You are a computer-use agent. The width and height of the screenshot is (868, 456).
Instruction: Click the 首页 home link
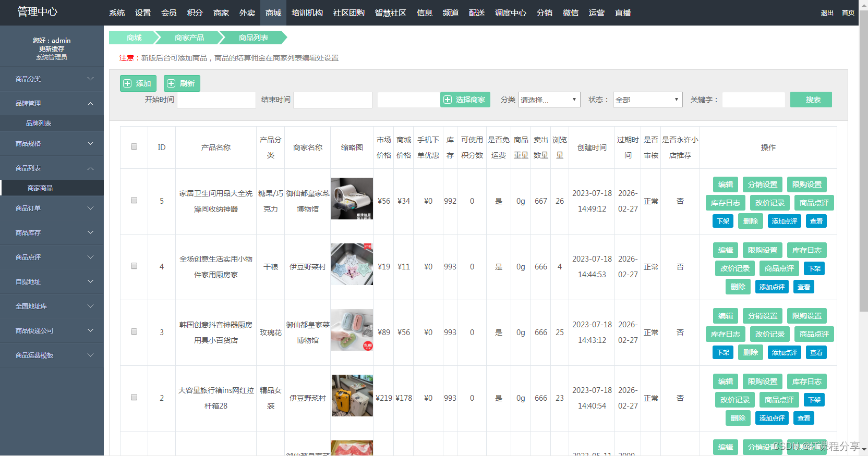848,13
